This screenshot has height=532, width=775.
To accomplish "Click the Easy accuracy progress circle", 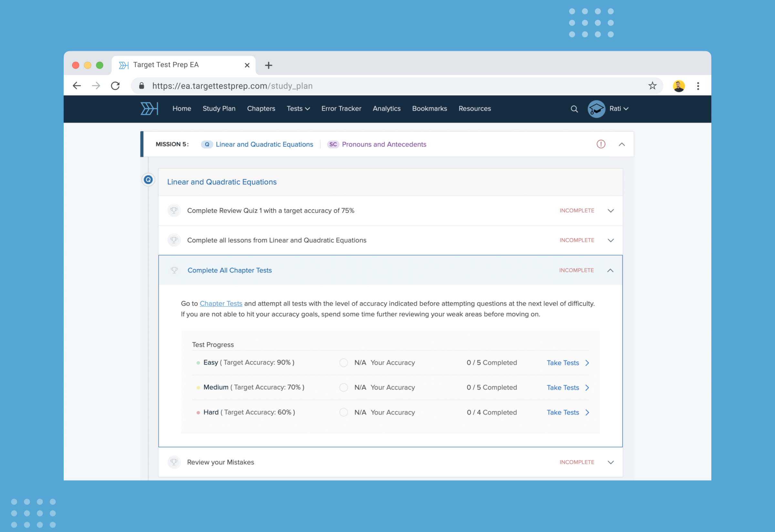I will tap(344, 362).
